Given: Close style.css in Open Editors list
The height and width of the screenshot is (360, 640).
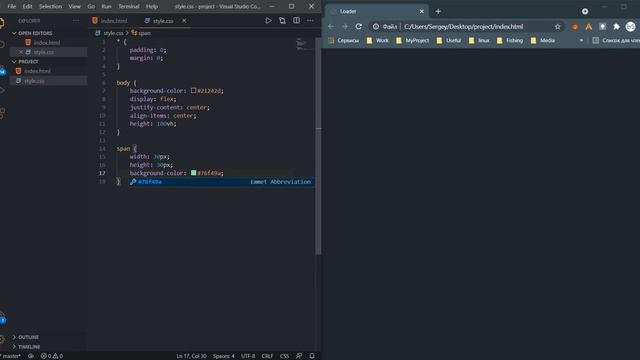Looking at the screenshot, I should click(21, 52).
